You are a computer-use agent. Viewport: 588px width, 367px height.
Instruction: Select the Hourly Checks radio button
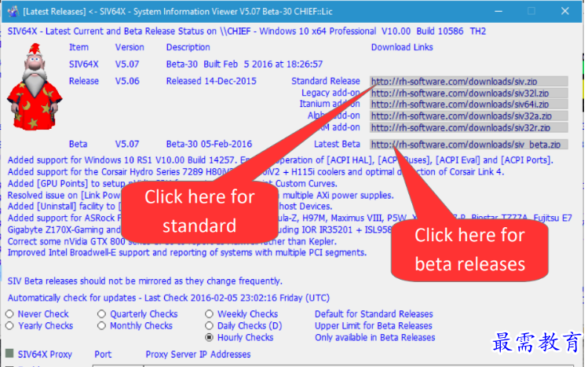[x=210, y=337]
